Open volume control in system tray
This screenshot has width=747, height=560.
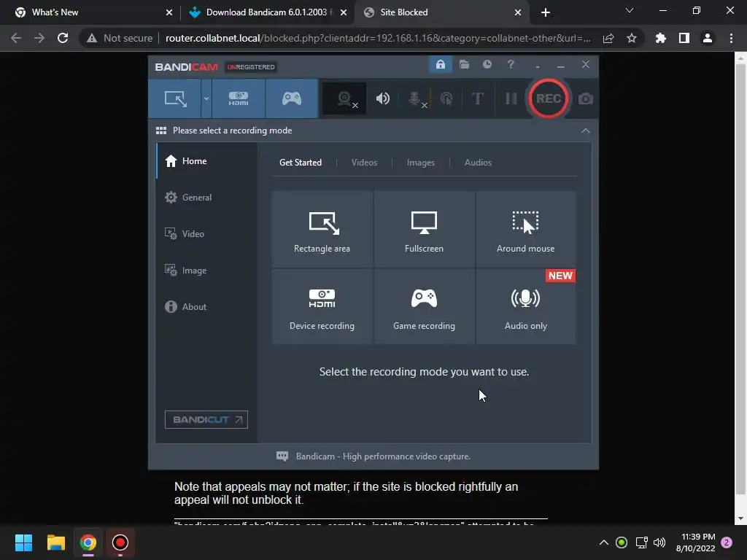[659, 542]
